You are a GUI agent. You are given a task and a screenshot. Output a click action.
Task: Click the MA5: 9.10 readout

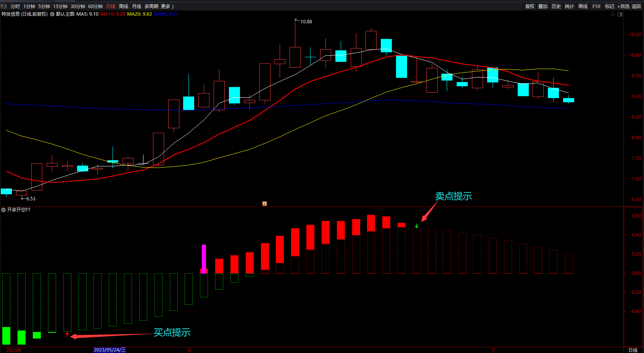[x=87, y=14]
